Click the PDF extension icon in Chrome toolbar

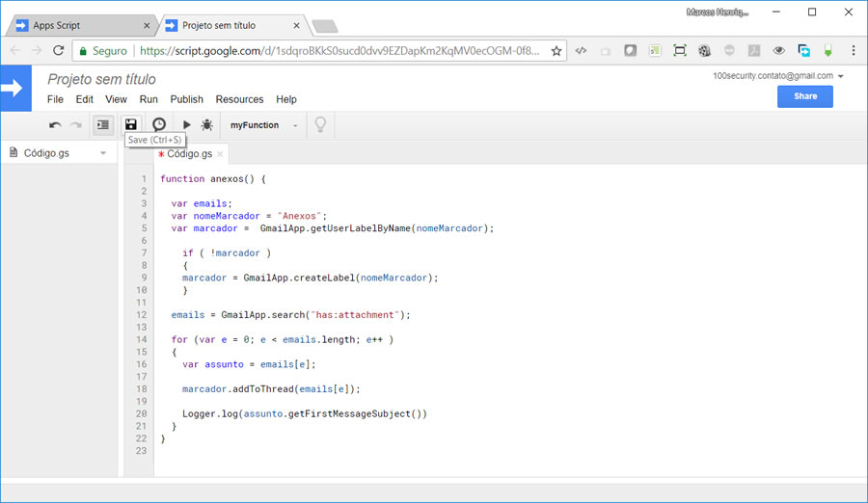pos(754,51)
